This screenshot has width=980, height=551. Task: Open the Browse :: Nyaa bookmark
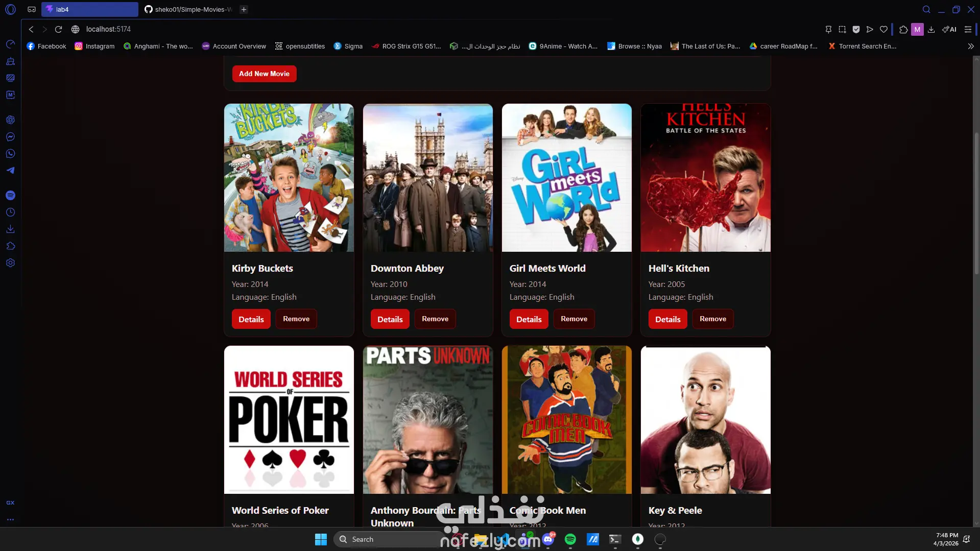coord(634,46)
